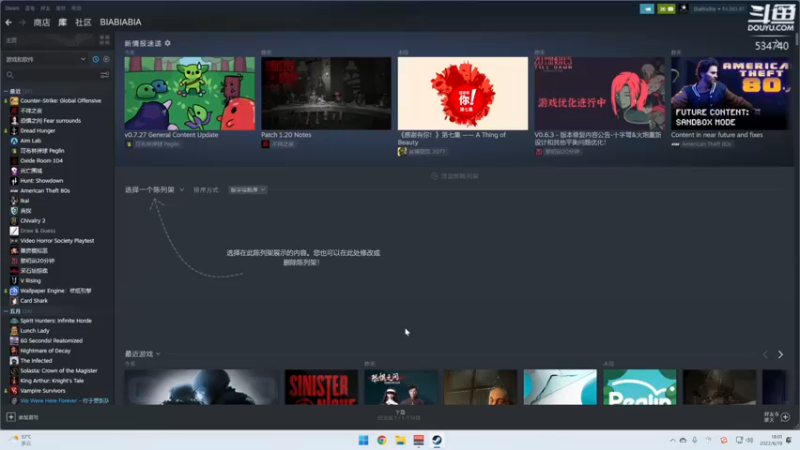Toggle sort by recent activity clock icon

tap(95, 59)
